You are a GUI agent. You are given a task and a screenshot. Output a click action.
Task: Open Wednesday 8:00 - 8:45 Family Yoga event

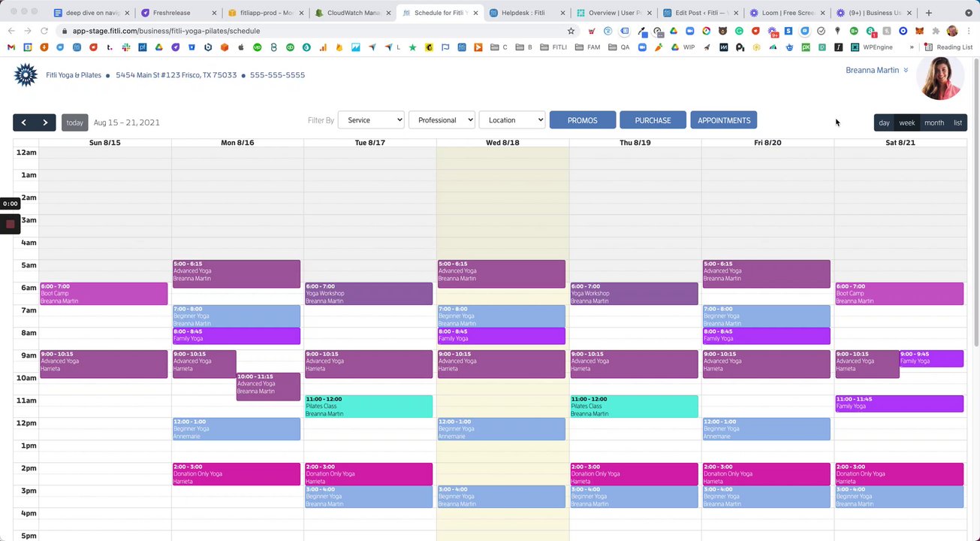pos(501,336)
